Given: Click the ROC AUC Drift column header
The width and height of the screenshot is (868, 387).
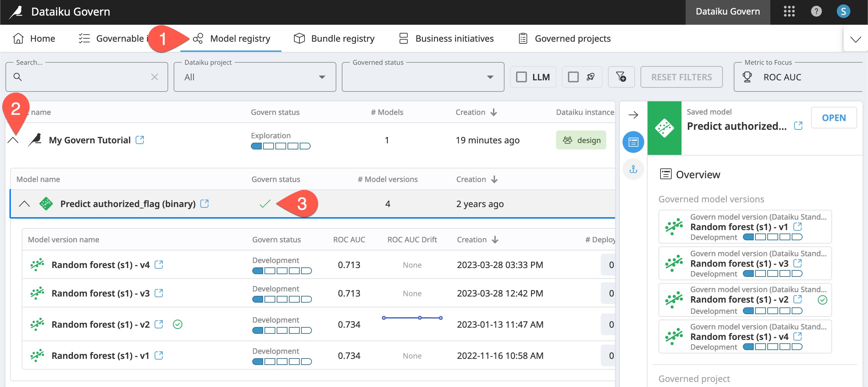Looking at the screenshot, I should [412, 240].
